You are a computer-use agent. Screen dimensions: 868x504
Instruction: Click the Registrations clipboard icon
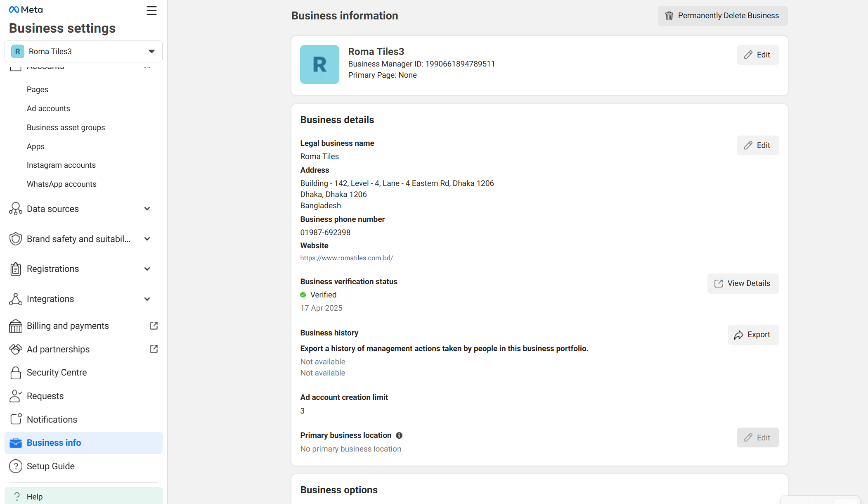16,269
